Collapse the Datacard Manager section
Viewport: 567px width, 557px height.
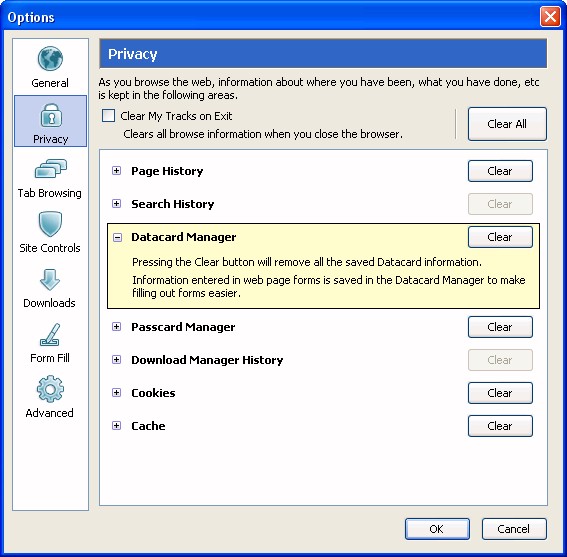117,237
